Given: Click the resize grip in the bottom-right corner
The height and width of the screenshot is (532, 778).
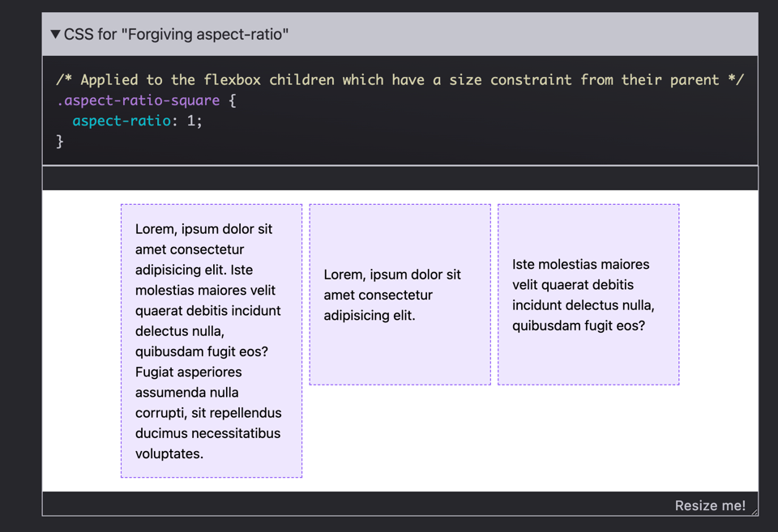Looking at the screenshot, I should 754,511.
